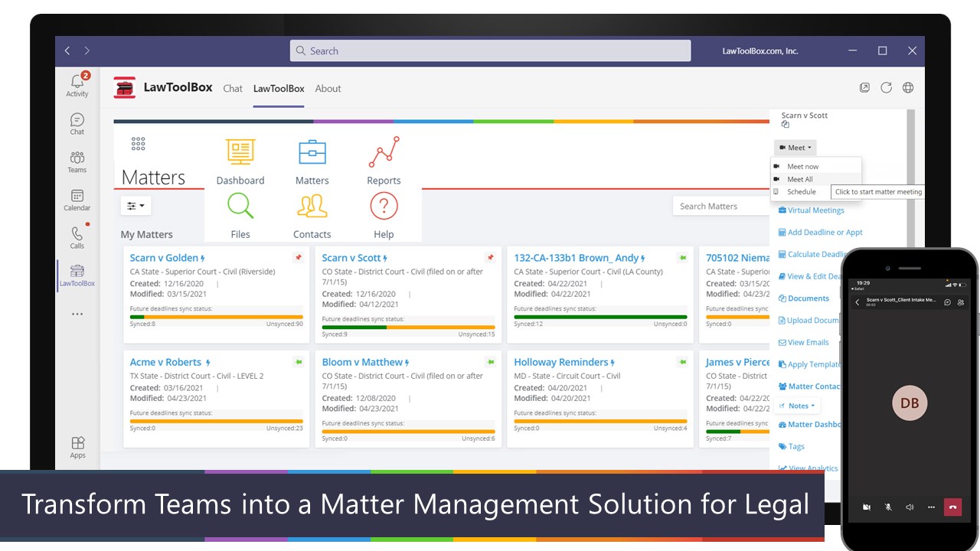Open the Holloway Reminders matter
980x551 pixels.
561,362
